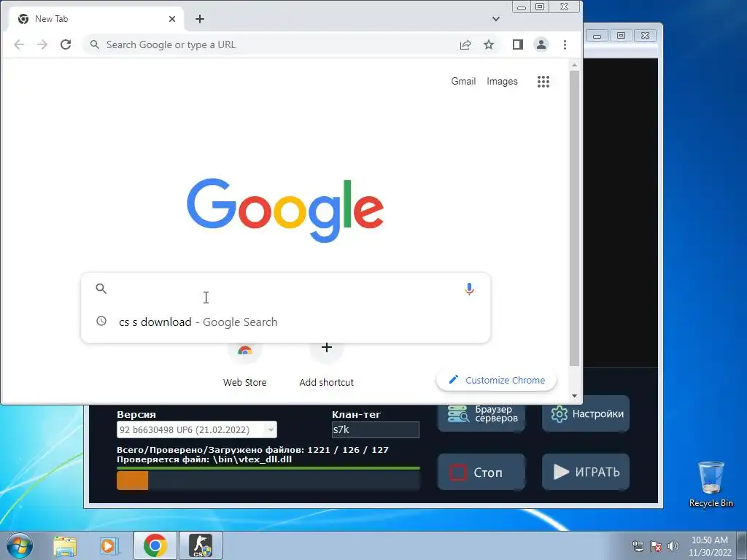Open a new tab with the plus button
747x560 pixels.
200,19
